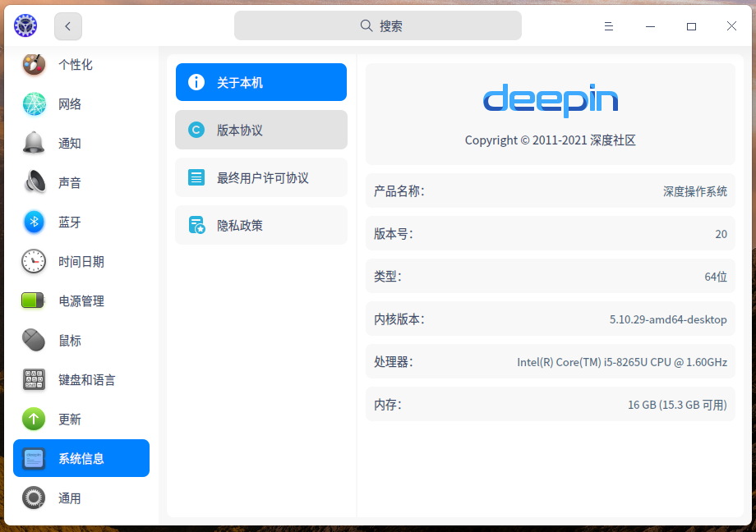Viewport: 756px width, 532px height.
Task: Open the 最终用户许可协议 label
Action: click(x=263, y=178)
